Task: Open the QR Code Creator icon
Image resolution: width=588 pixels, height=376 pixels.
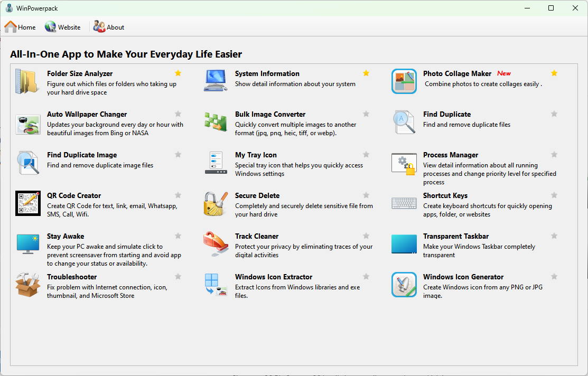Action: [x=28, y=203]
